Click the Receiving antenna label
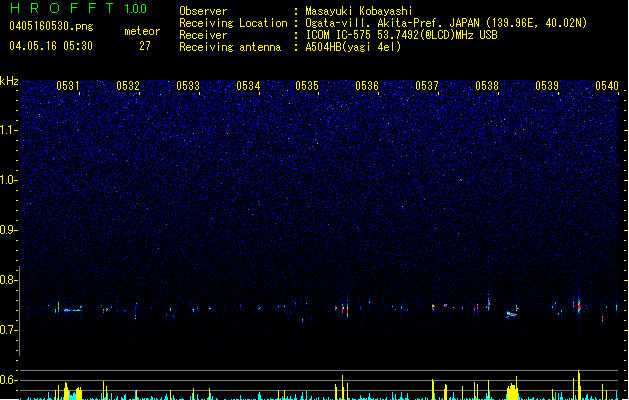Screen dimensions: 629x400 (x=230, y=47)
